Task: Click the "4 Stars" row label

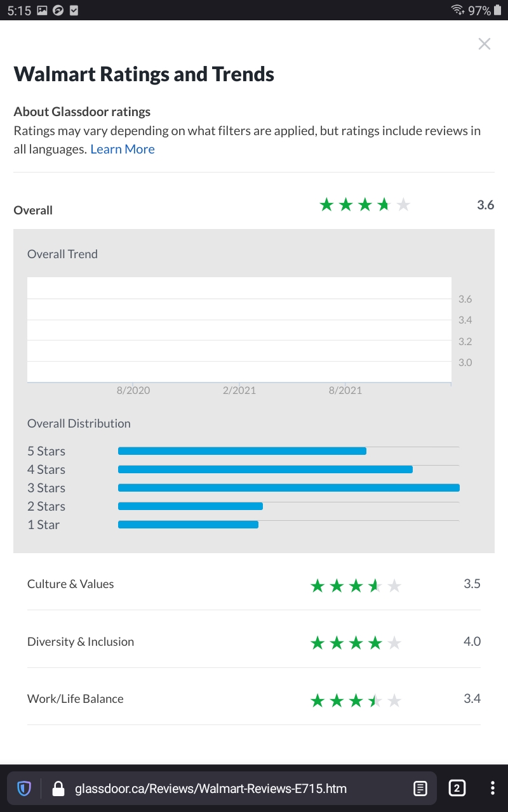Action: [46, 469]
